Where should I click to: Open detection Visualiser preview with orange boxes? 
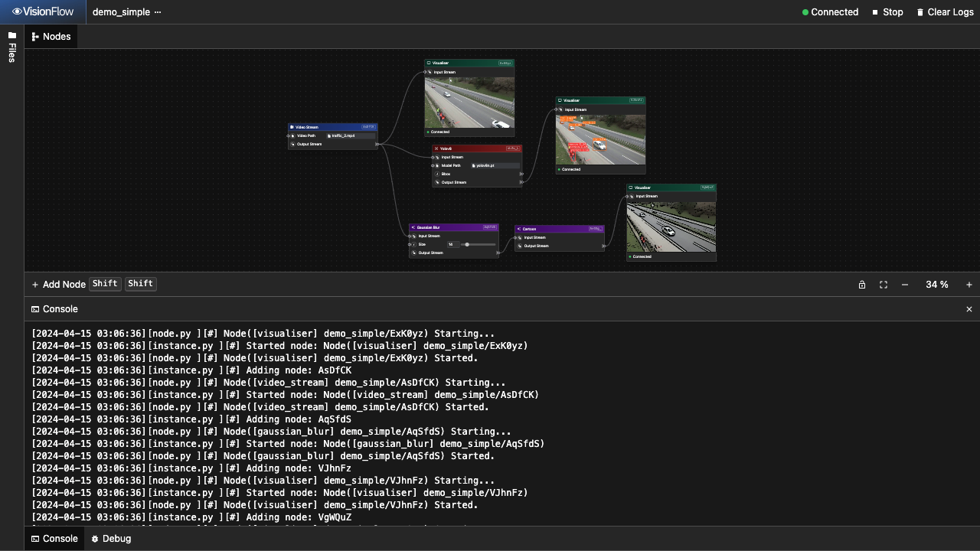[600, 139]
